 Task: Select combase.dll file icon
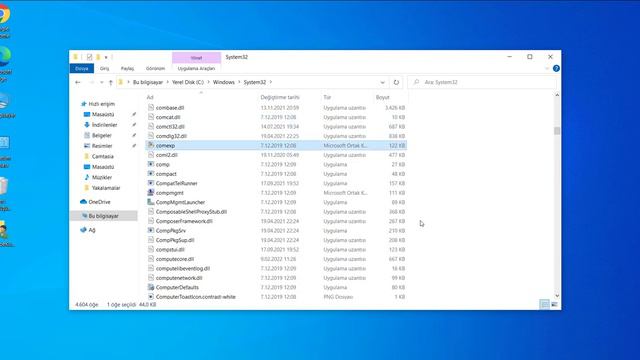[151, 108]
